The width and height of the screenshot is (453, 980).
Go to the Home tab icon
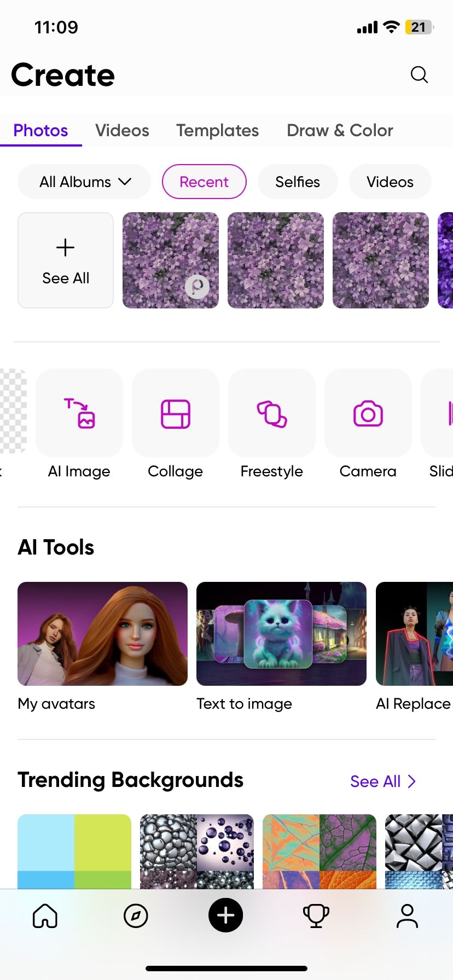click(45, 915)
